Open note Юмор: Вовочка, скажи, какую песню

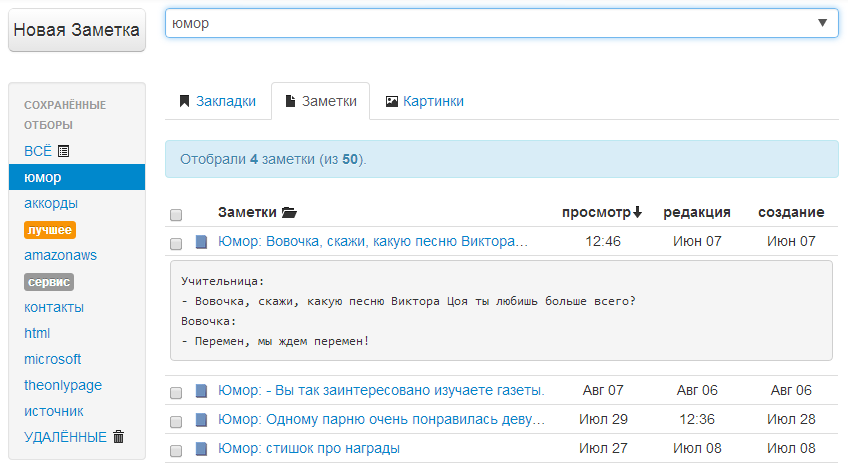[373, 241]
